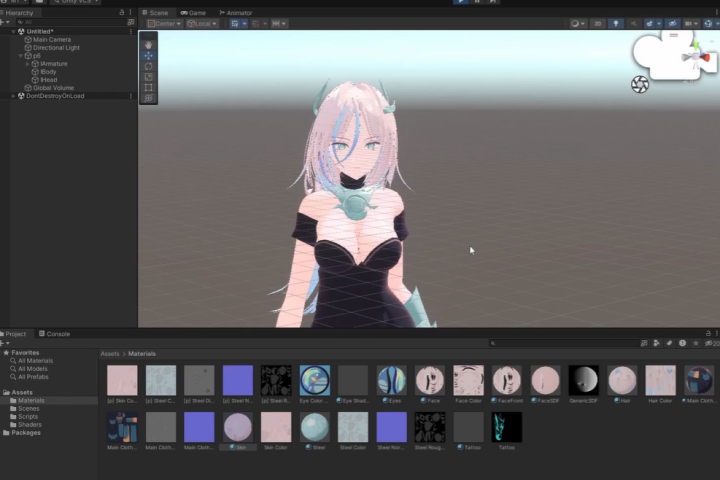Open the DontDestroyOnLoad scene options menu
The width and height of the screenshot is (720, 480).
(x=131, y=96)
